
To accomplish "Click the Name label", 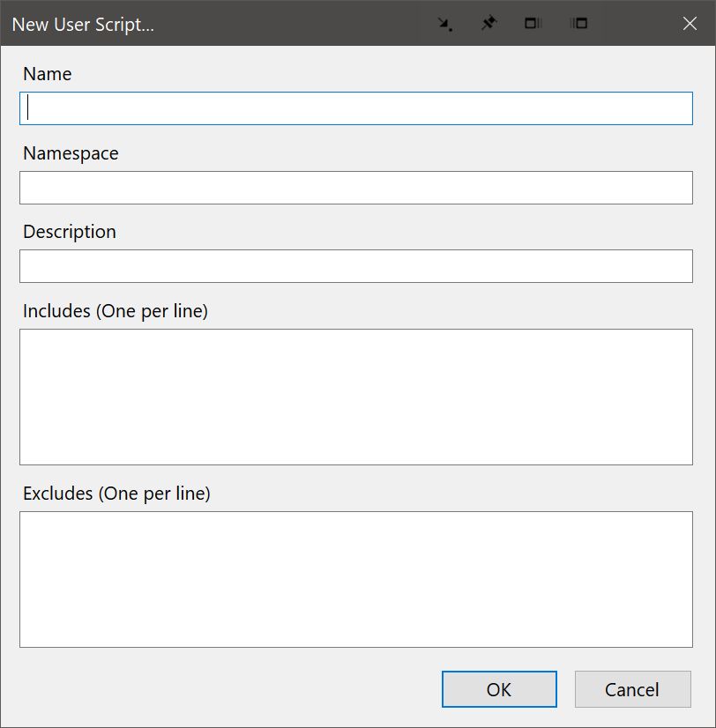I will tap(47, 74).
